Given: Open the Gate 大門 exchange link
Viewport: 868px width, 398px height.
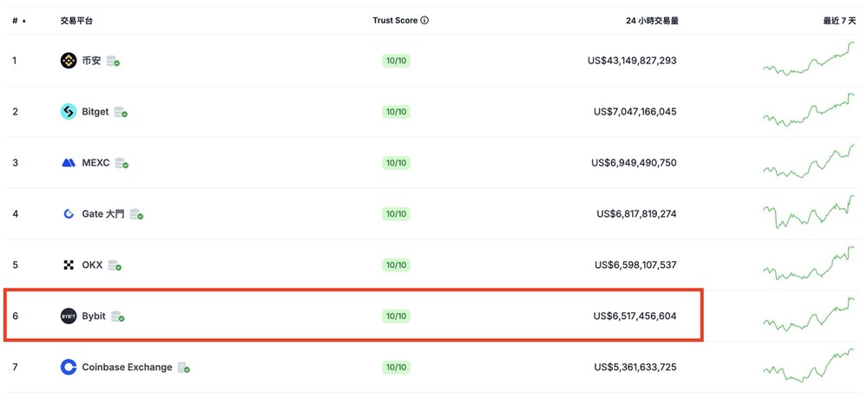Looking at the screenshot, I should click(103, 214).
